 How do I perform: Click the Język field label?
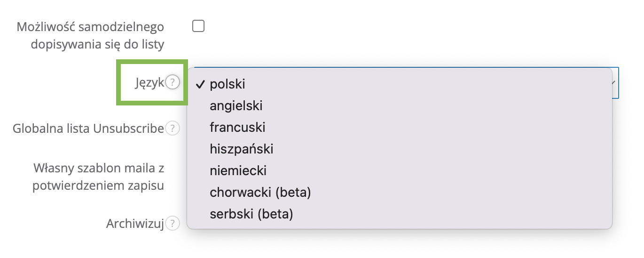(x=149, y=83)
